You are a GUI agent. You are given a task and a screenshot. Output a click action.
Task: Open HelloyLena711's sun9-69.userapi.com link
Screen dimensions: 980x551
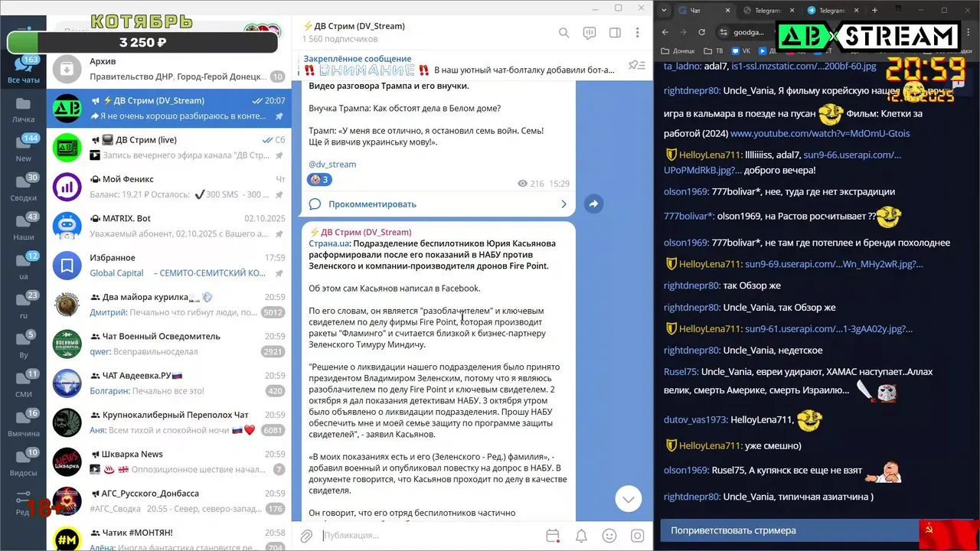[835, 264]
